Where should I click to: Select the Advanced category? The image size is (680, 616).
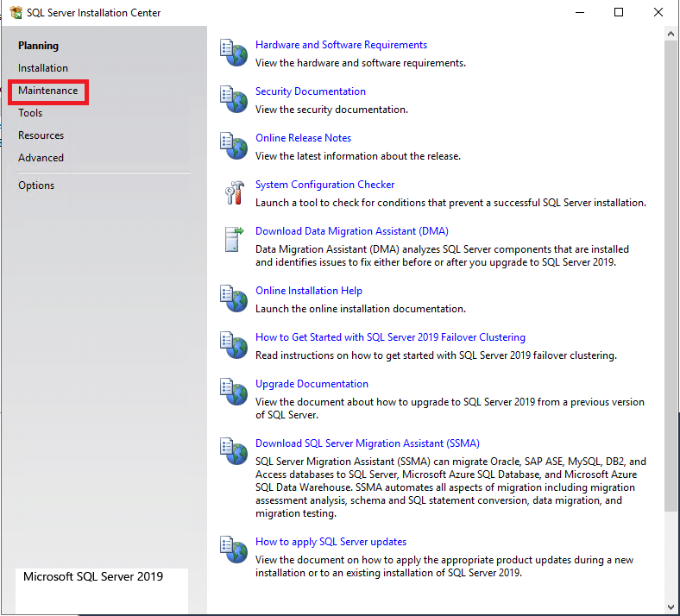pyautogui.click(x=41, y=158)
